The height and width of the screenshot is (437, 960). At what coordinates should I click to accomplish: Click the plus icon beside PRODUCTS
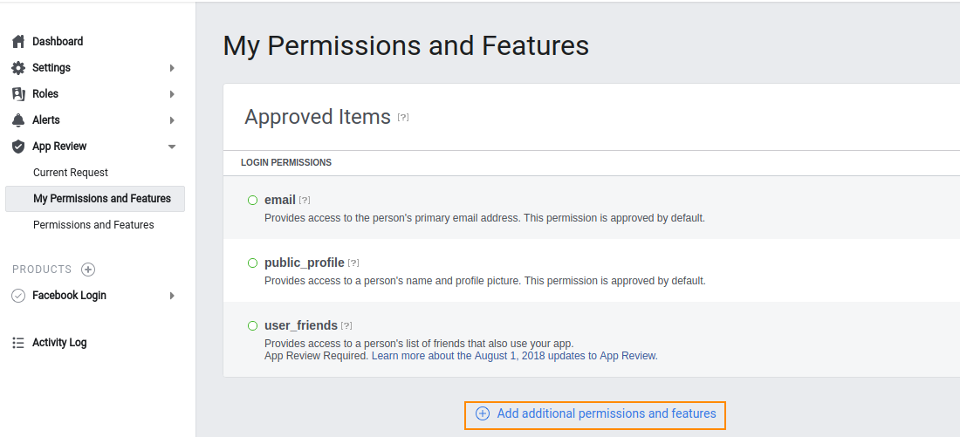[x=88, y=269]
